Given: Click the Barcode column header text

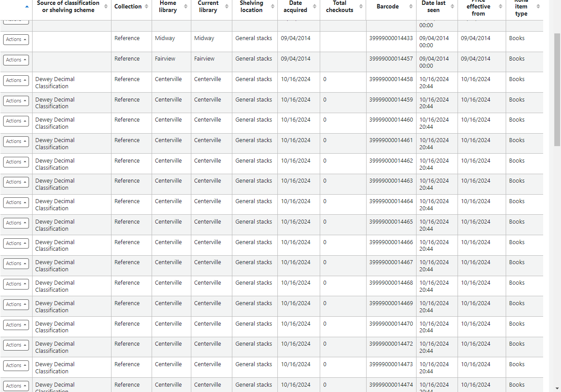Looking at the screenshot, I should [388, 7].
